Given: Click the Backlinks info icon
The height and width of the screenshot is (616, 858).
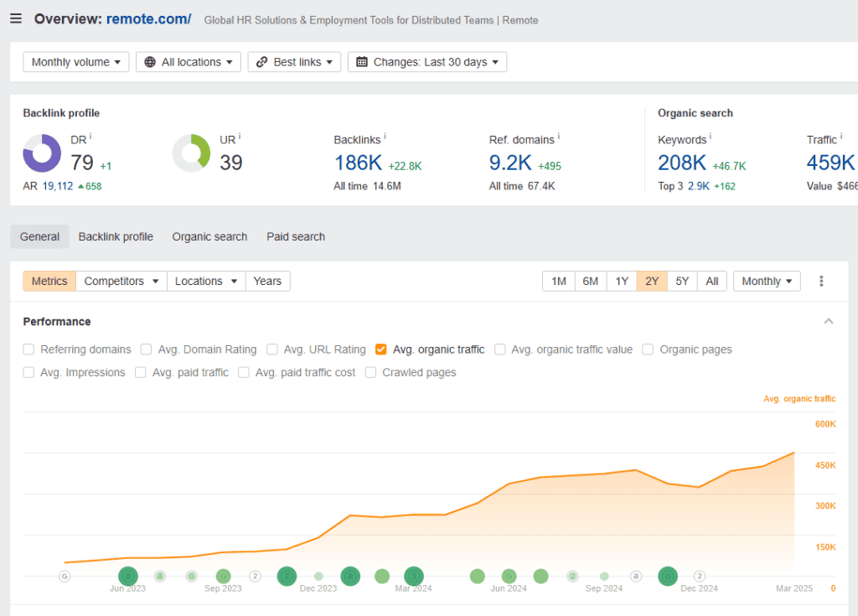Looking at the screenshot, I should point(385,137).
